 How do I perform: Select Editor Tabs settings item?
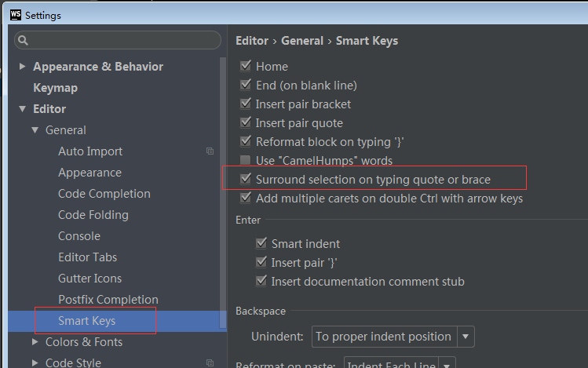(x=88, y=257)
